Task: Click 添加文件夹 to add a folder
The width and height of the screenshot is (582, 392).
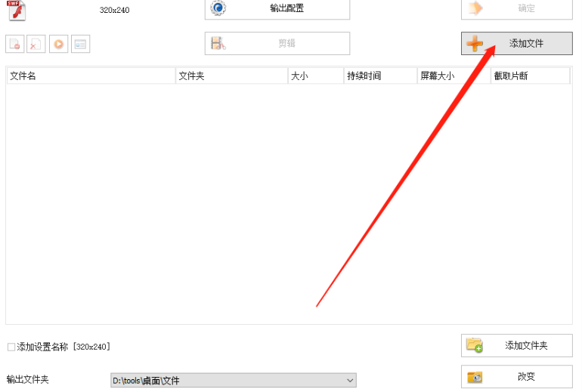Action: click(x=517, y=346)
